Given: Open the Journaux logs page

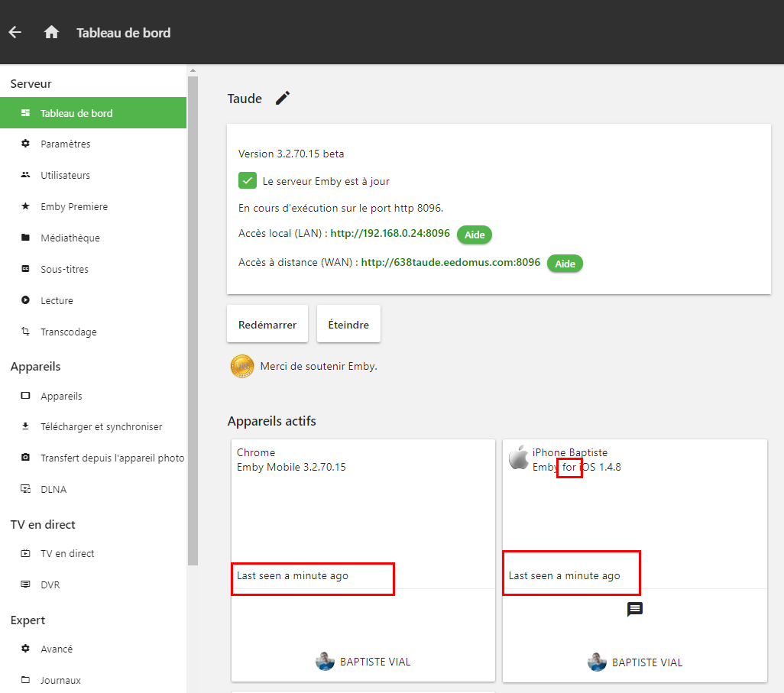Looking at the screenshot, I should click(93, 680).
